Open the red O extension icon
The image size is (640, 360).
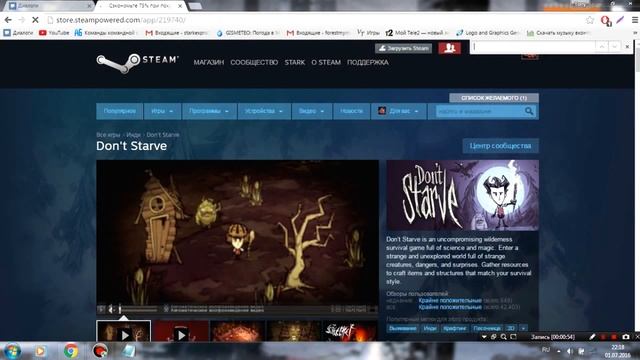[x=605, y=20]
